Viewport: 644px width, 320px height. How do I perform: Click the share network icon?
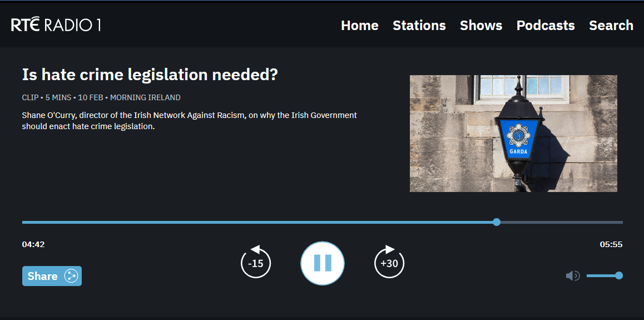point(71,276)
